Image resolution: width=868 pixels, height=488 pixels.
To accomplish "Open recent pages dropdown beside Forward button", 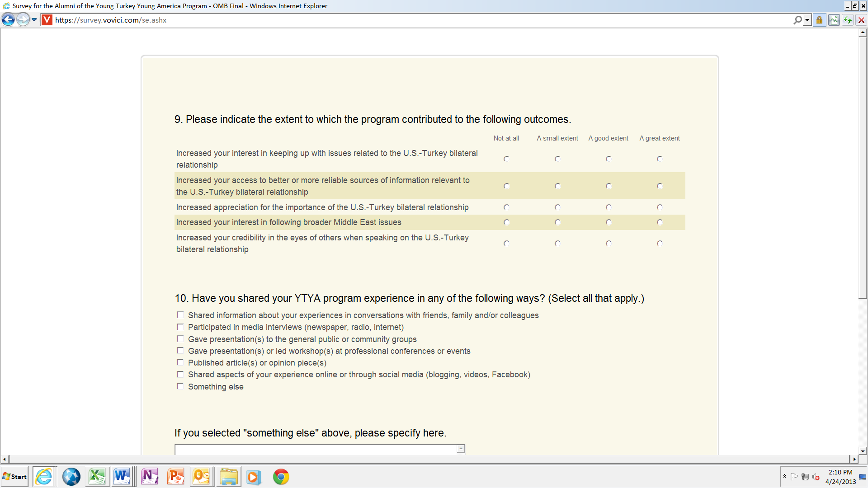I will point(34,20).
